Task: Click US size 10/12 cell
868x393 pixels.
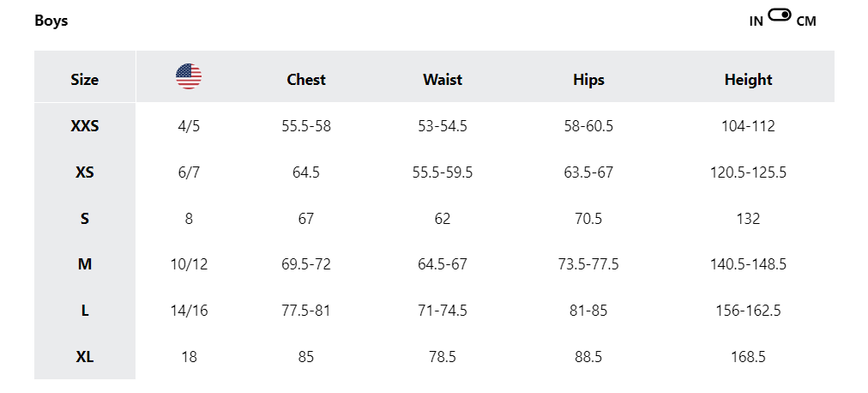Action: (x=189, y=264)
